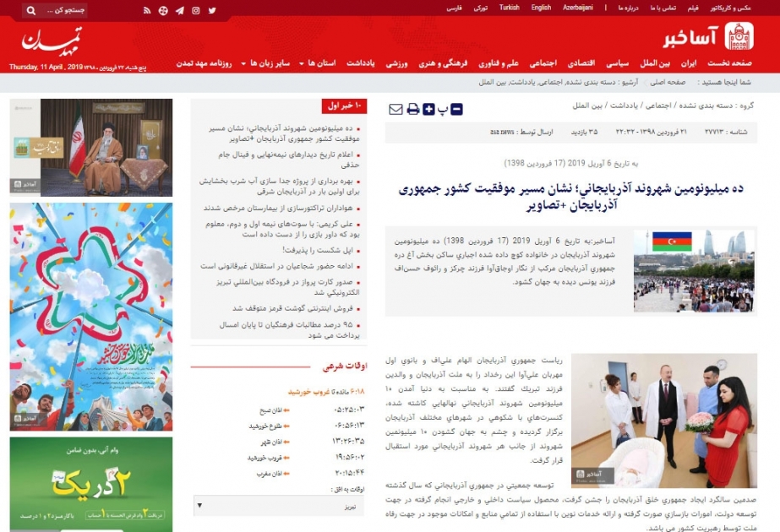This screenshot has width=780, height=532.
Task: Open the تماس با ما page
Action: (663, 8)
